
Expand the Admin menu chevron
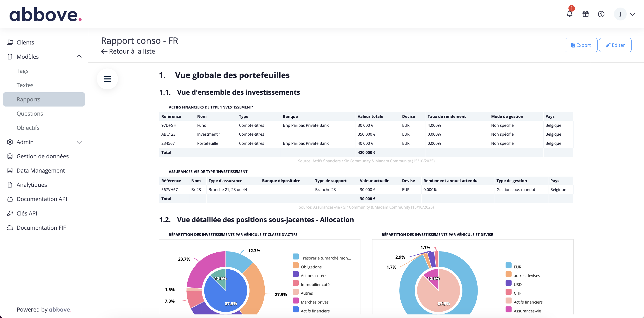(79, 142)
